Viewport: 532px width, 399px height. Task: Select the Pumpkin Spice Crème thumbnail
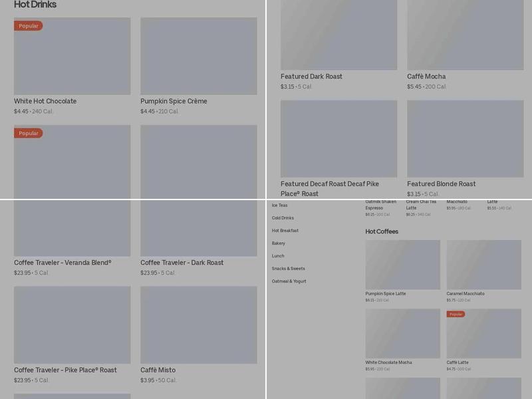point(198,57)
